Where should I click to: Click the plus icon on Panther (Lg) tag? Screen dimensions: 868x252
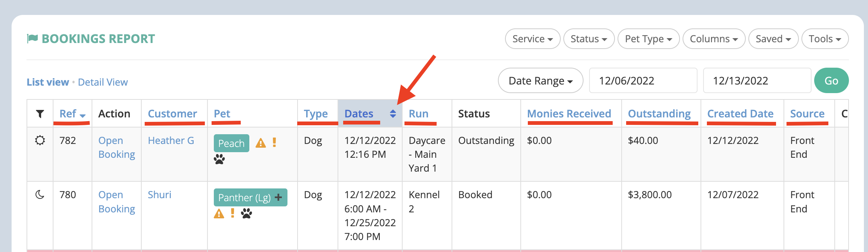point(278,197)
